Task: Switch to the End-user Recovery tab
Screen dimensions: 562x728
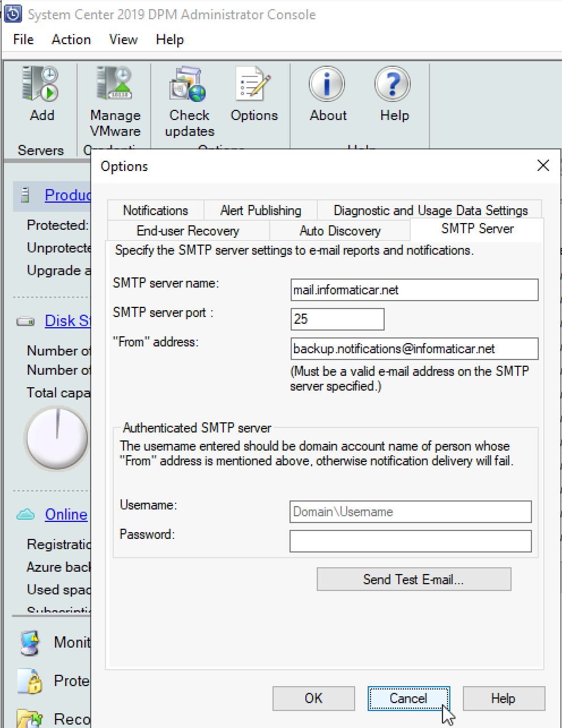Action: pos(188,231)
